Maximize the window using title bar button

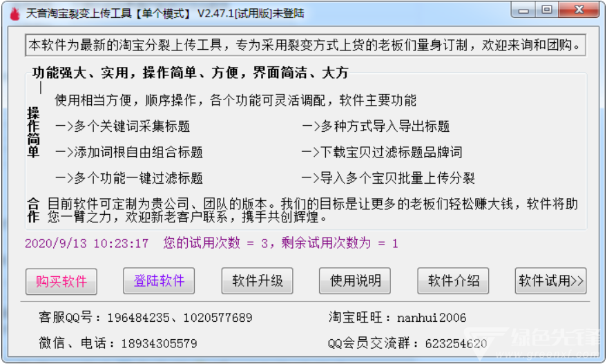click(x=547, y=10)
